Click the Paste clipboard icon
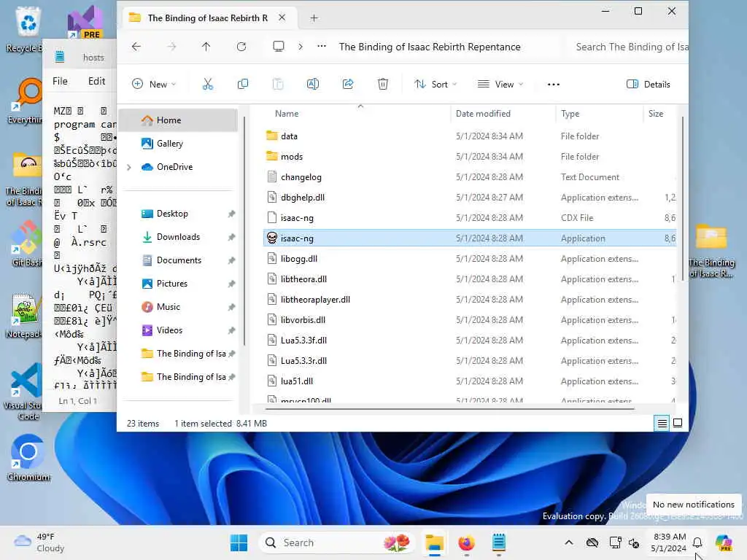The height and width of the screenshot is (560, 747). pyautogui.click(x=278, y=85)
